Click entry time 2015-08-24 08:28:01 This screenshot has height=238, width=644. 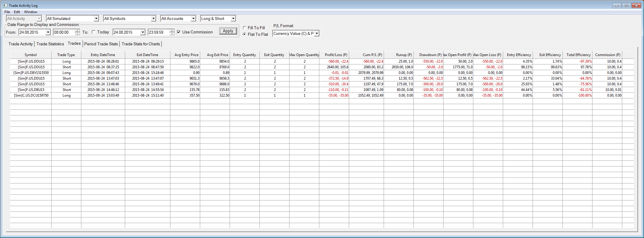point(103,61)
